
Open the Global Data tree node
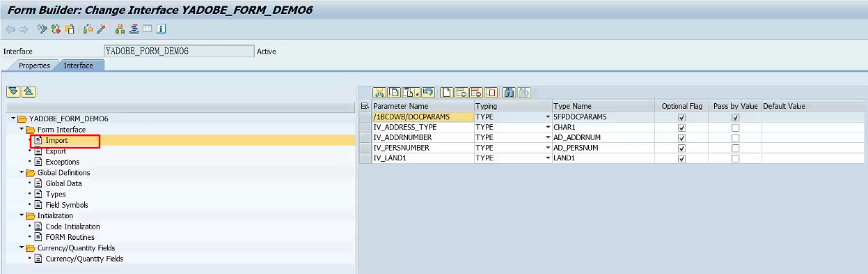point(63,184)
